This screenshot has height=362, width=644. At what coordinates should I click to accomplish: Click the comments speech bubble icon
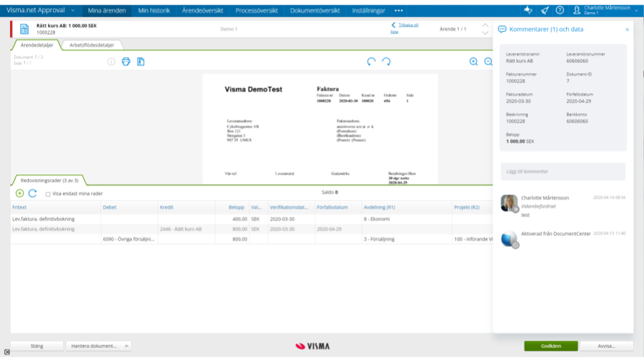(x=502, y=29)
